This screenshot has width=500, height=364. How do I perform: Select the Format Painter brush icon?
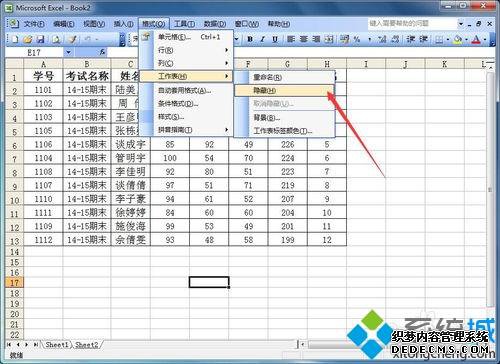[72, 39]
